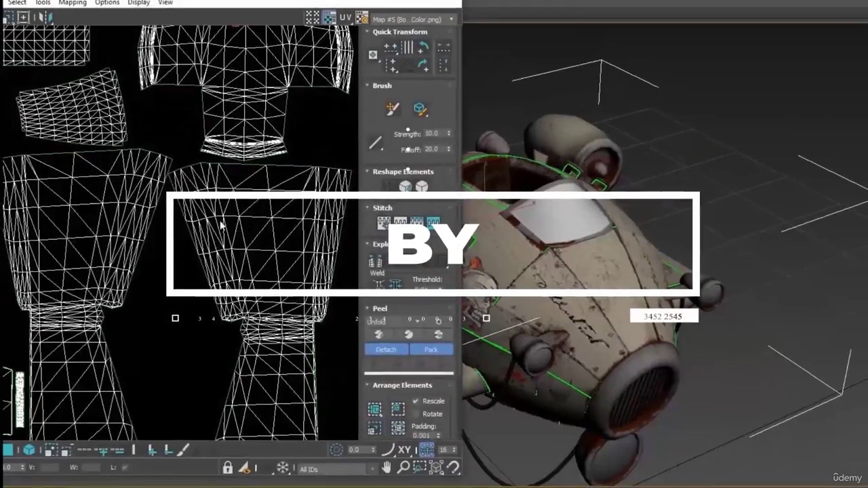The width and height of the screenshot is (868, 488).
Task: Open the Select menu
Action: (17, 3)
